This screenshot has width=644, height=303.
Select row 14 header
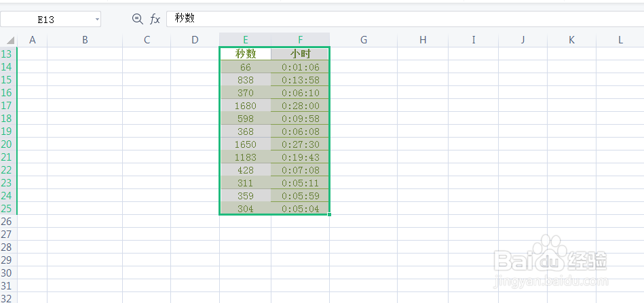coord(8,67)
